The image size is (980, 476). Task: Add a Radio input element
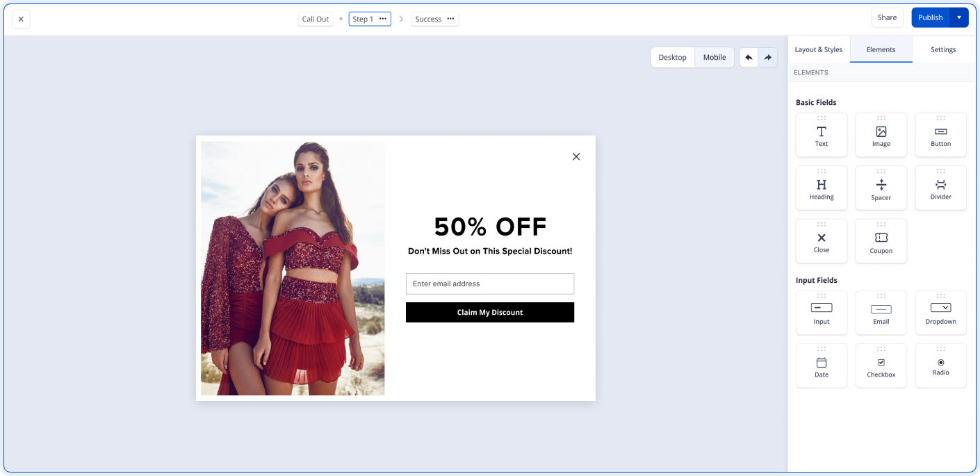pos(940,365)
